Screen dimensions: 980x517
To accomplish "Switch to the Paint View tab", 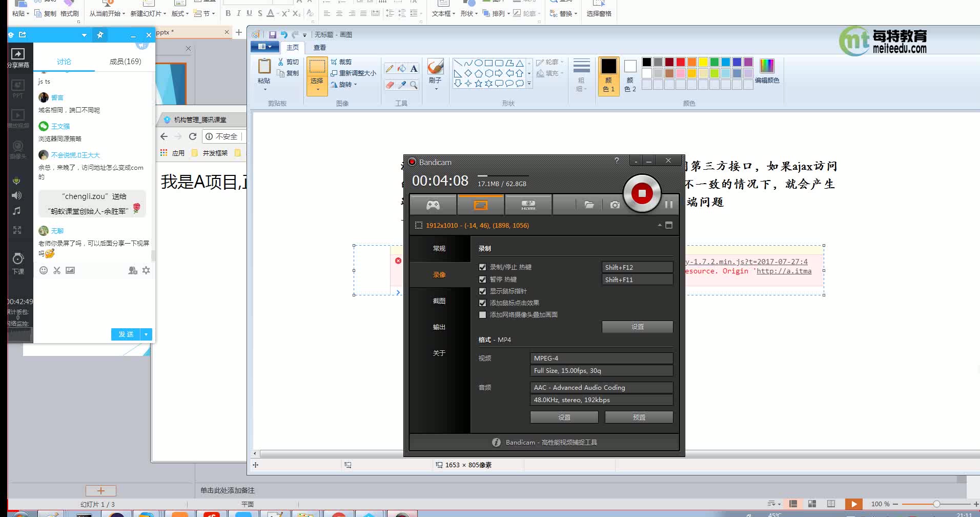I will click(320, 47).
